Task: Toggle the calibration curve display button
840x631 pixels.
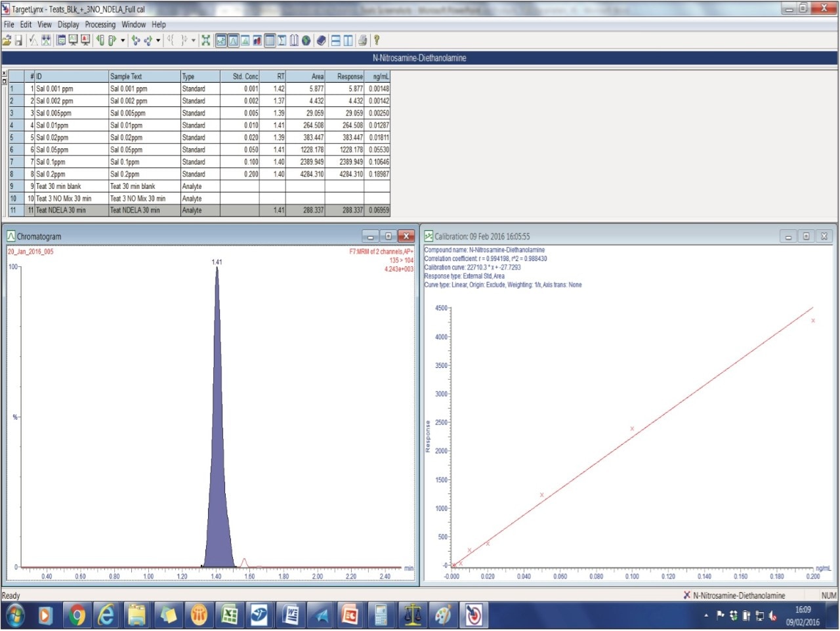Action: point(222,40)
